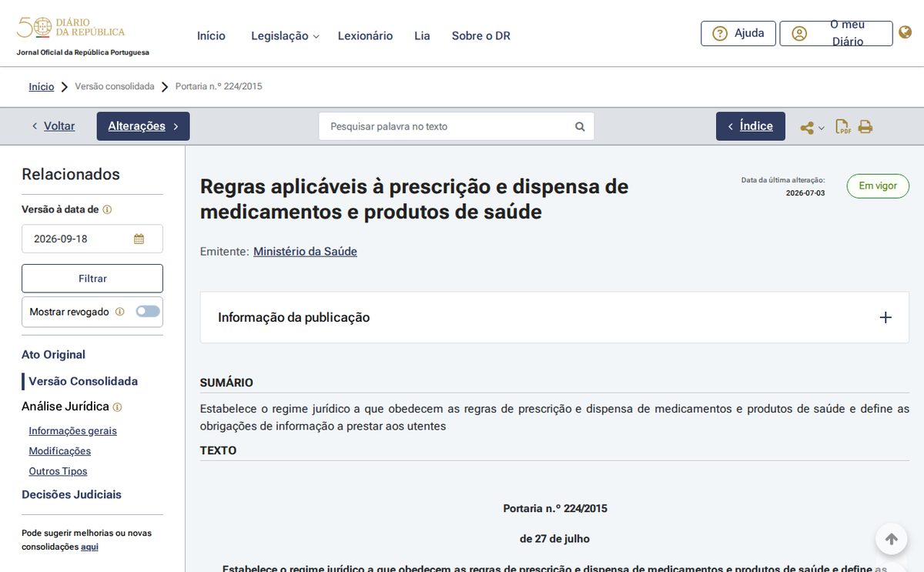Click Início breadcrumb link
The width and height of the screenshot is (924, 572).
[42, 87]
